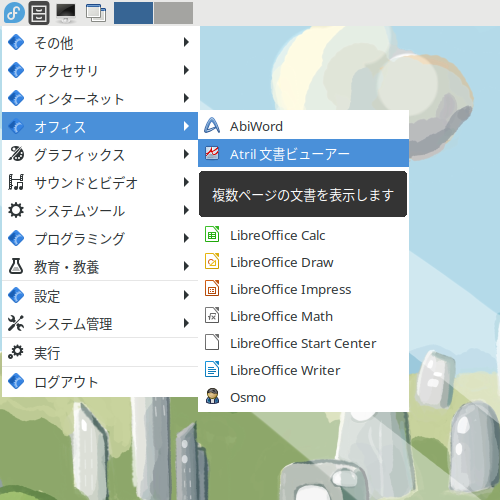
Task: Click the AbiWord application icon
Action: [x=212, y=126]
